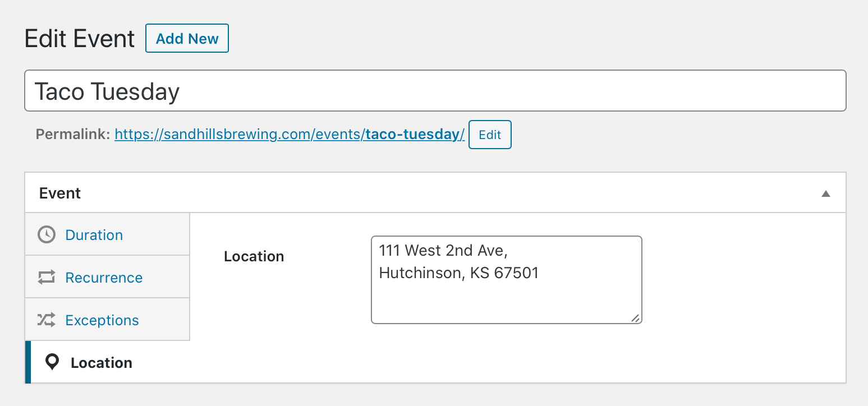The width and height of the screenshot is (868, 406).
Task: Collapse the Event panel using the triangle
Action: [x=825, y=193]
